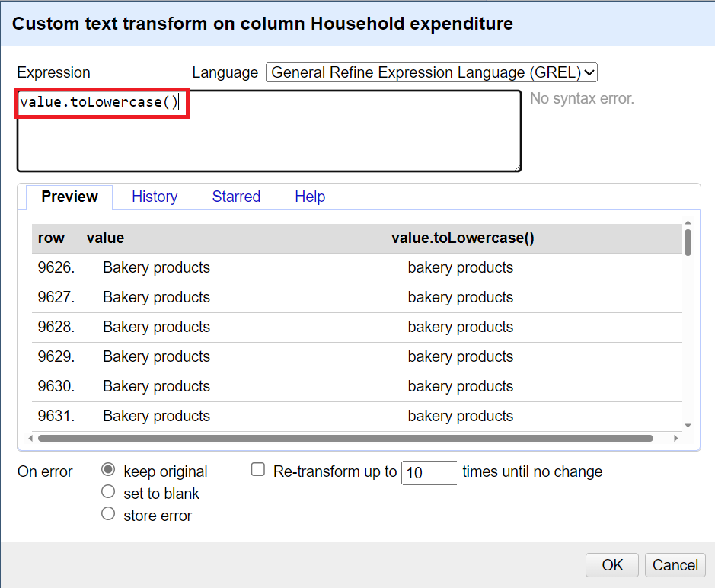
Task: Select 'keep original' for error handling
Action: 108,470
